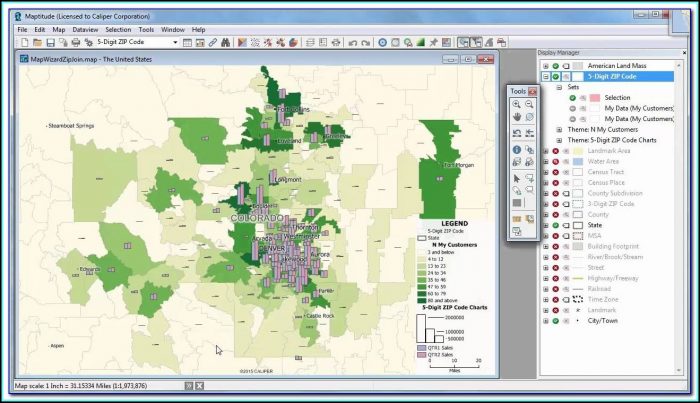Image resolution: width=700 pixels, height=403 pixels.
Task: Click the gray filled square tool
Action: [517, 203]
